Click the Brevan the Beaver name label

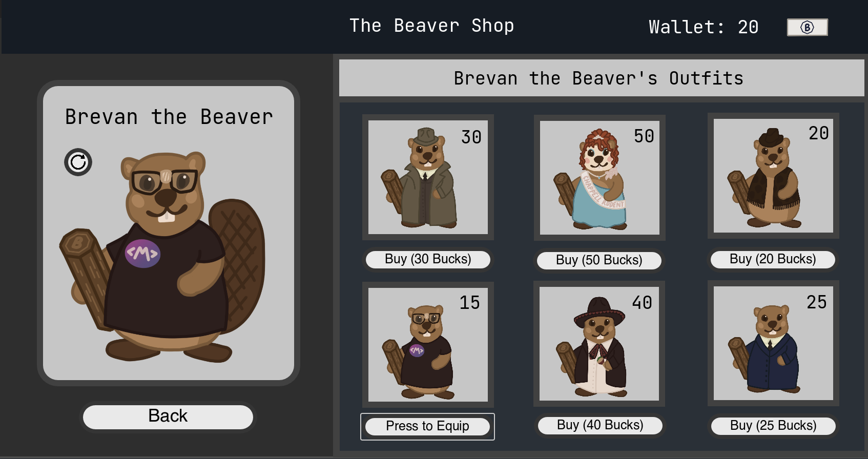(169, 117)
